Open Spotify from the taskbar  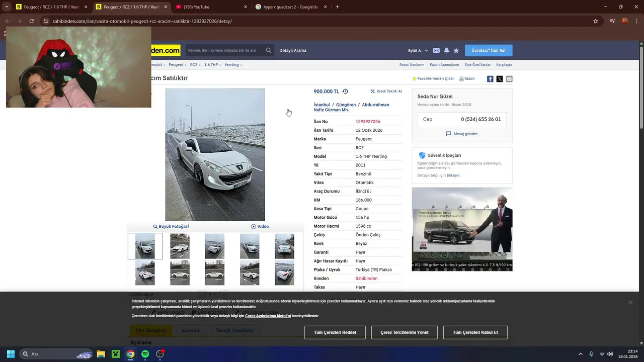(x=145, y=354)
